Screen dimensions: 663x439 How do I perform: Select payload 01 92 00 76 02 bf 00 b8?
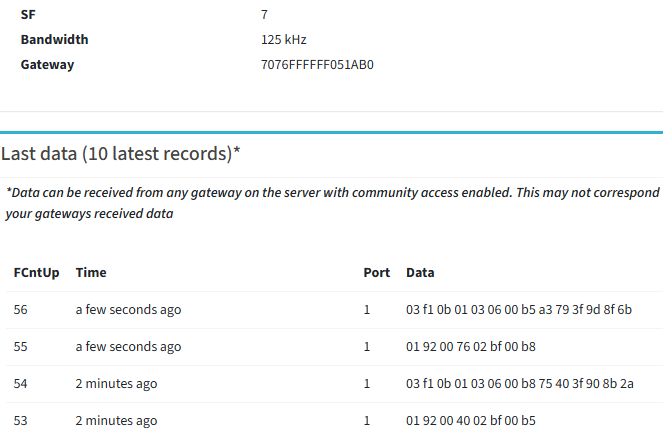(471, 347)
